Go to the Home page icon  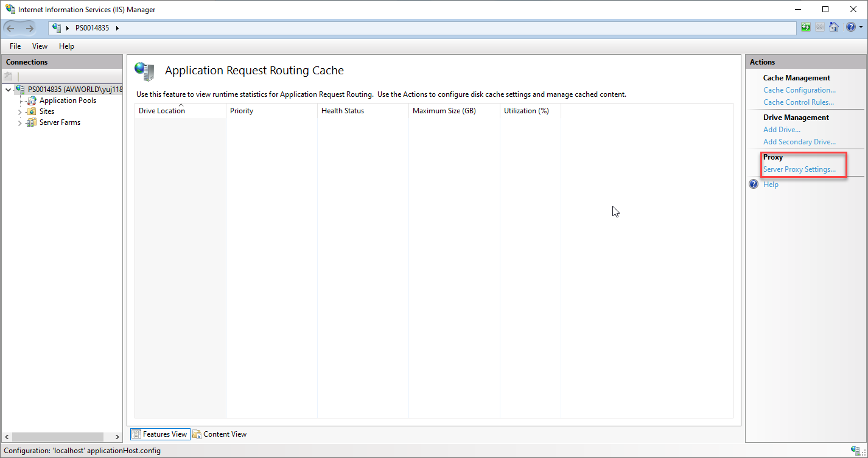point(834,27)
